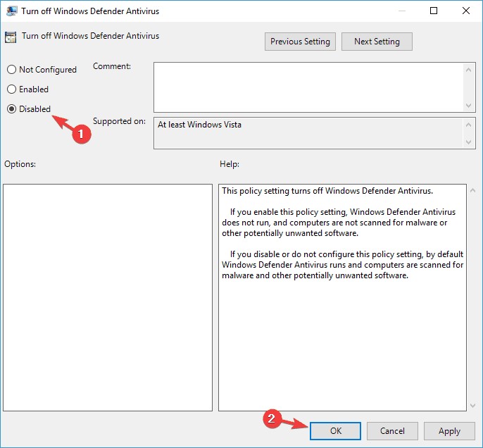Viewport: 483px width, 448px height.
Task: Click the 'At least Windows Vista' text
Action: (x=199, y=125)
